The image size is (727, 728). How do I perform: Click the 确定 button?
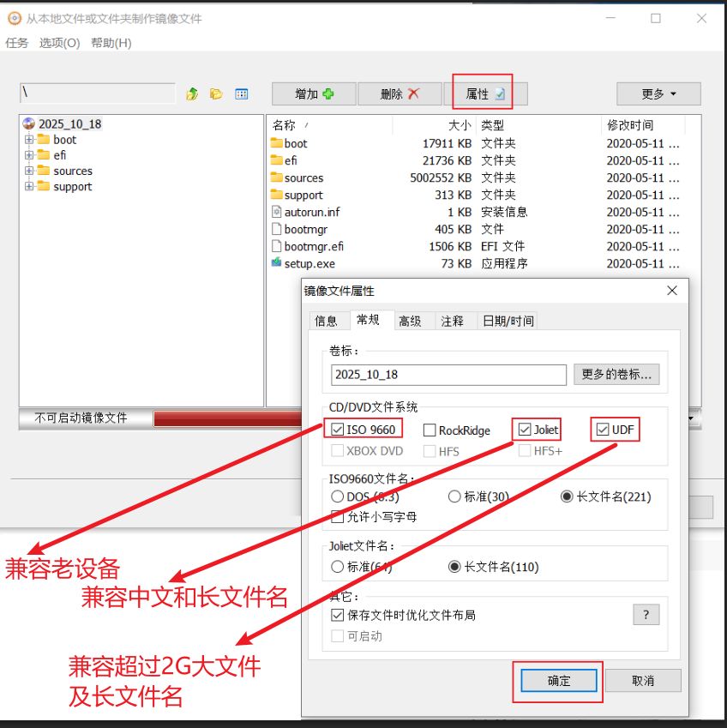coord(558,681)
